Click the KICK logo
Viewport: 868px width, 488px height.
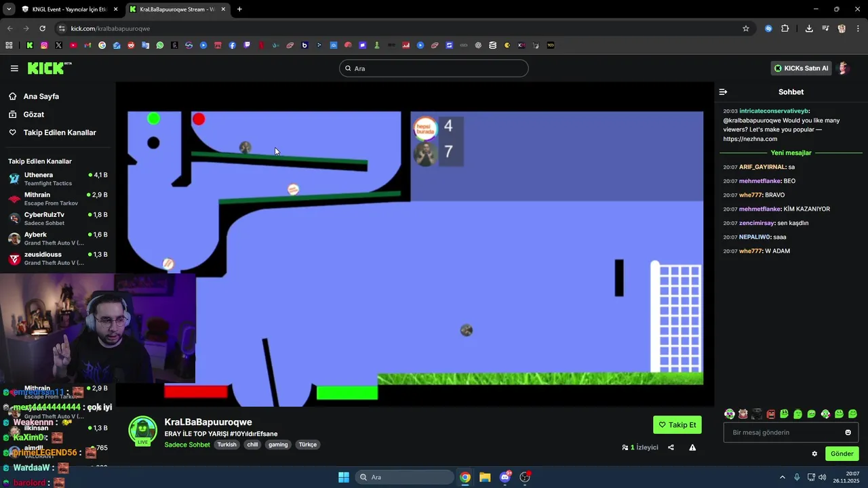pos(49,68)
